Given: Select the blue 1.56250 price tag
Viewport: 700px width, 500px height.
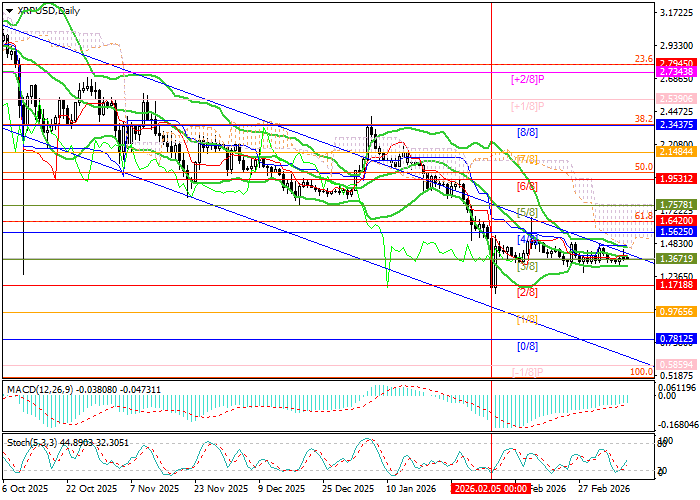Looking at the screenshot, I should [x=676, y=231].
